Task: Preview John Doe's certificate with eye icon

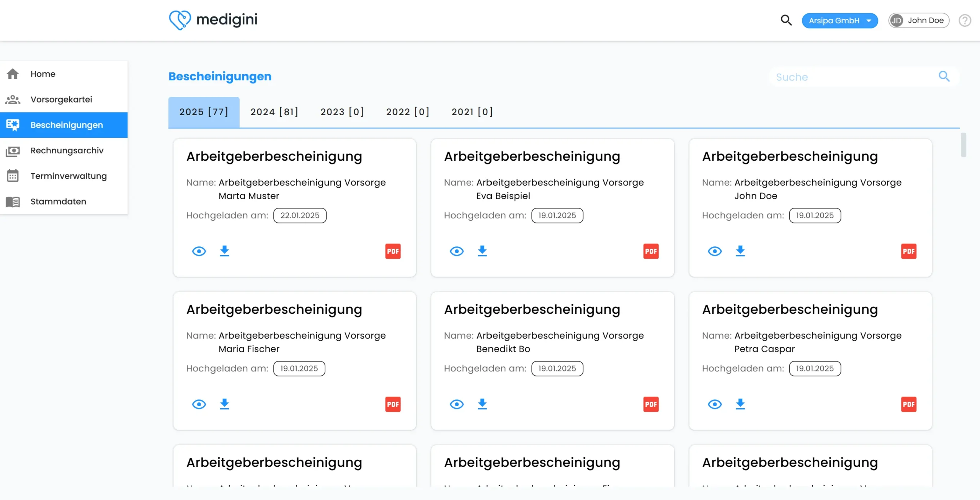Action: (715, 251)
